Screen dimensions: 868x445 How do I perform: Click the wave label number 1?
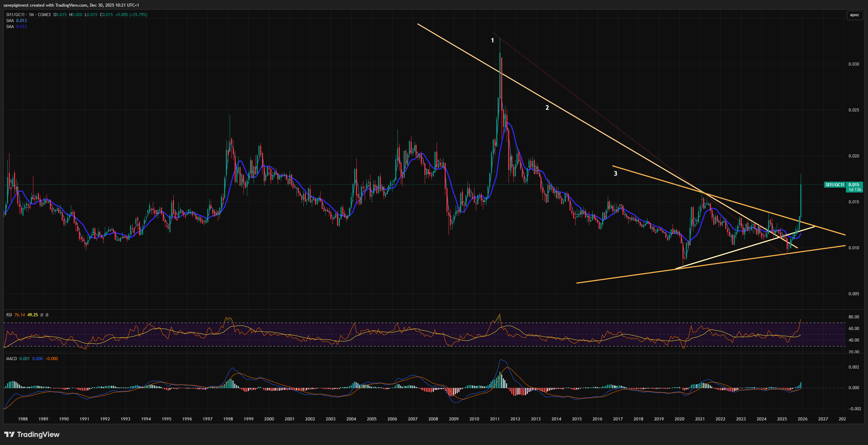pos(492,40)
